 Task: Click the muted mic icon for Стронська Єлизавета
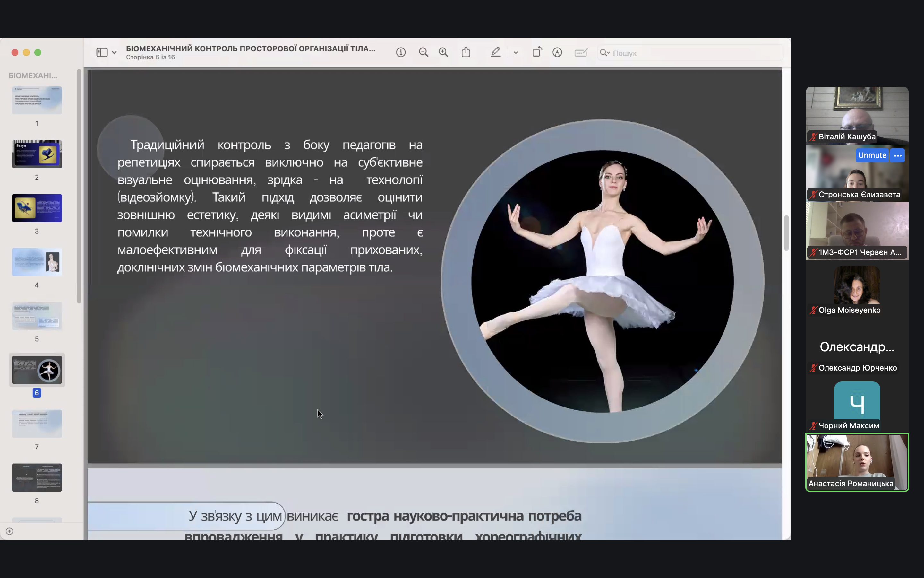pyautogui.click(x=813, y=195)
